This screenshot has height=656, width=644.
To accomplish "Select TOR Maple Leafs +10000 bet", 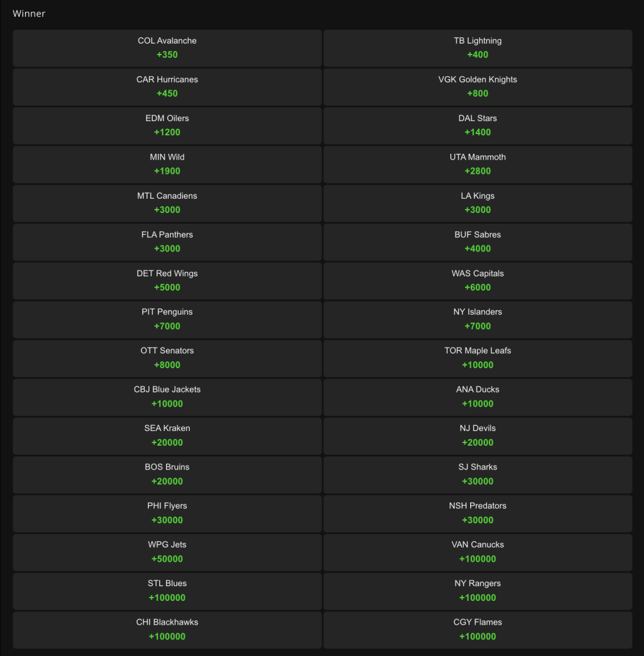I will (477, 358).
